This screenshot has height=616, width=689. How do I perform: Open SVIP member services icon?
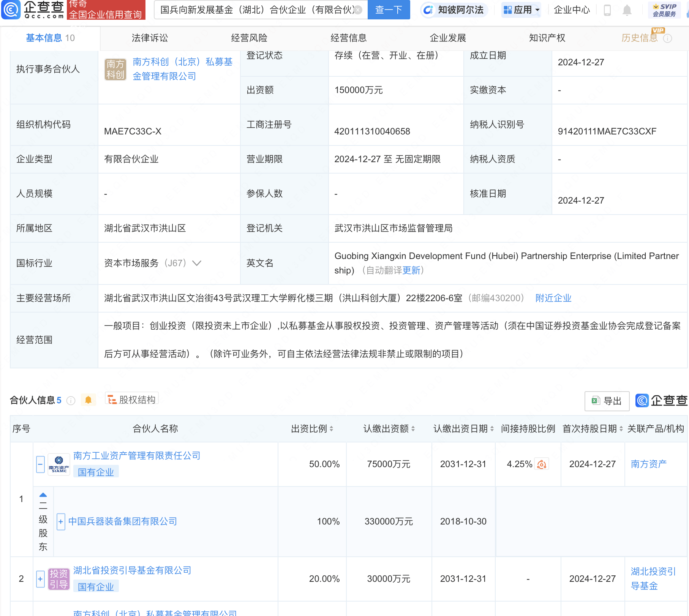pyautogui.click(x=664, y=10)
